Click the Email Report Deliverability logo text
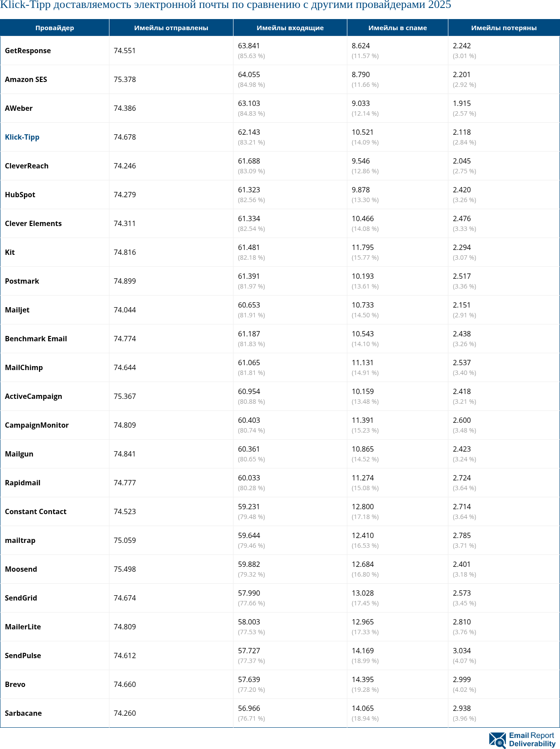This screenshot has height=749, width=560. pos(532,740)
